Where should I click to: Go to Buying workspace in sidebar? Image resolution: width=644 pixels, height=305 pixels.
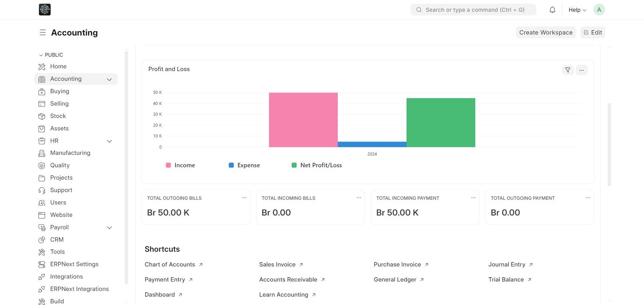(x=60, y=91)
